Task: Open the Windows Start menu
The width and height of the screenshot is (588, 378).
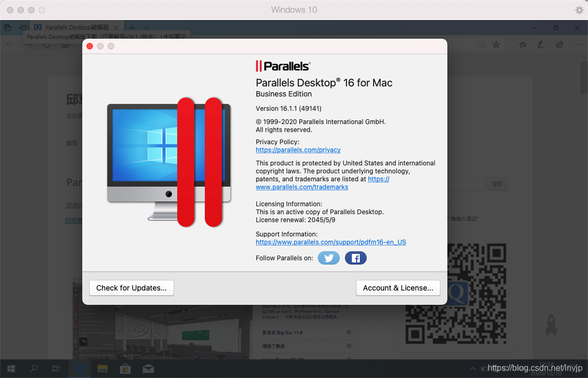Action: coord(11,369)
